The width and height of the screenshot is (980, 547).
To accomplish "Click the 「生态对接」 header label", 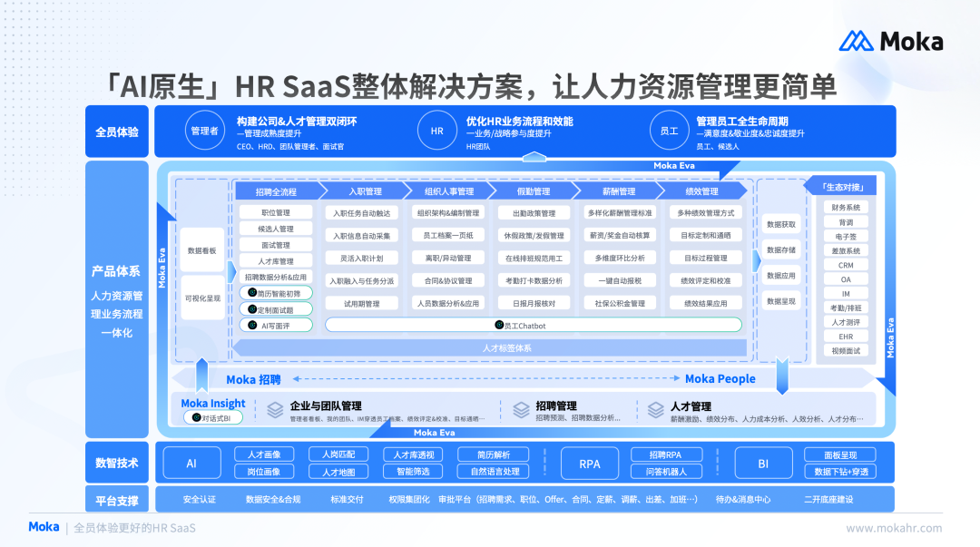I will point(842,187).
